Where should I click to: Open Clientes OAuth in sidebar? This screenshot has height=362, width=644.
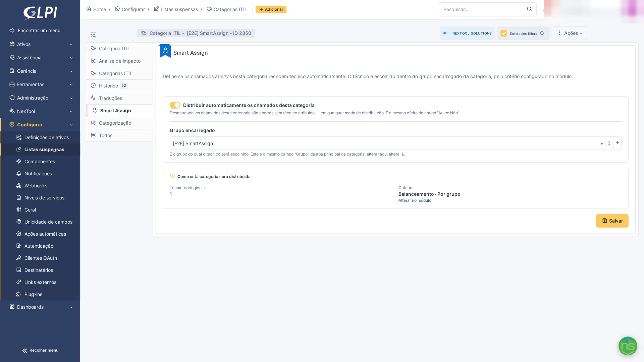pyautogui.click(x=40, y=258)
